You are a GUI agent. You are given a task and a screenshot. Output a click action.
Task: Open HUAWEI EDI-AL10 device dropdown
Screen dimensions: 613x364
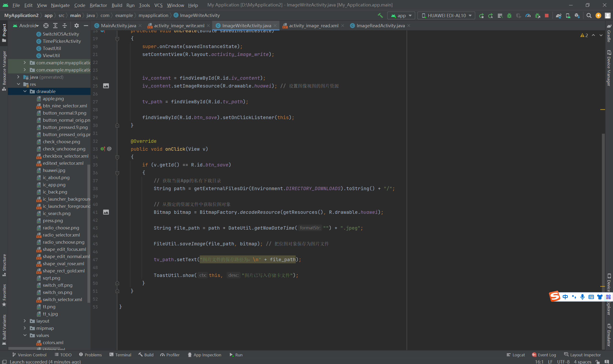[x=446, y=16]
